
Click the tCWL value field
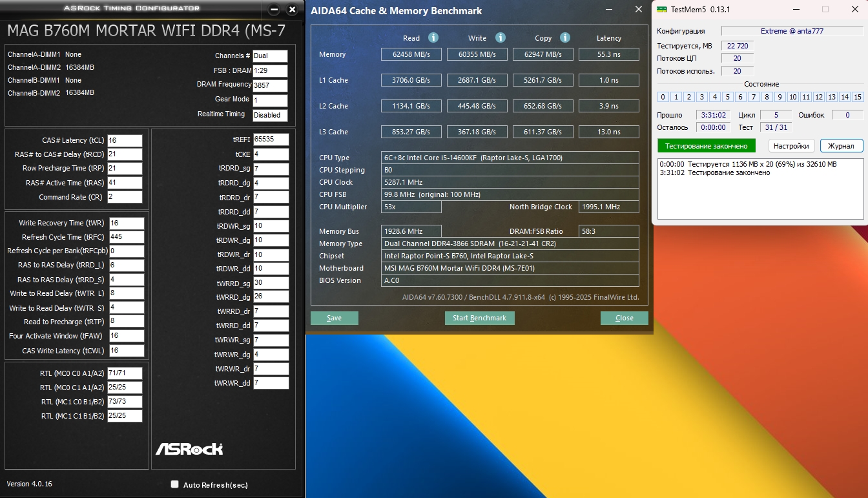point(127,351)
